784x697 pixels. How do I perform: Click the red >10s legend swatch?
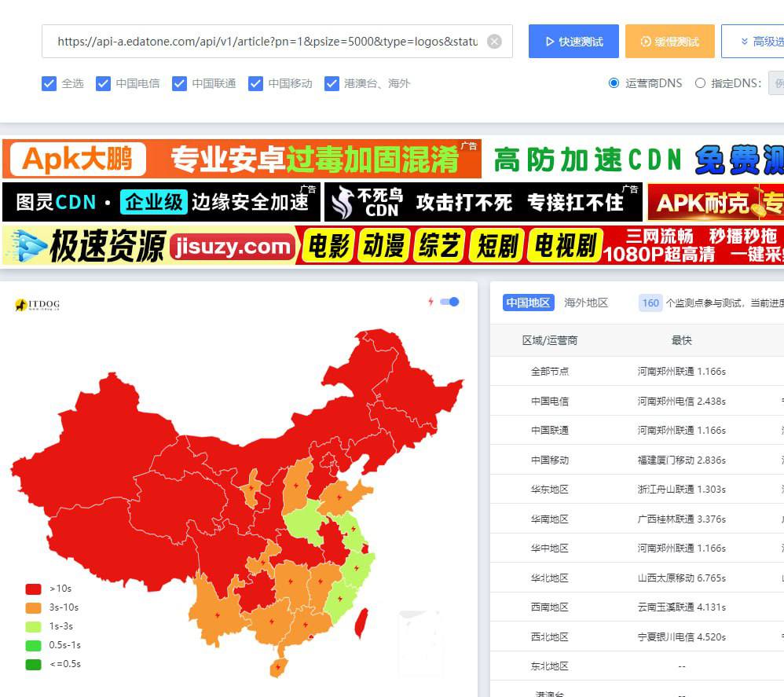coord(33,589)
